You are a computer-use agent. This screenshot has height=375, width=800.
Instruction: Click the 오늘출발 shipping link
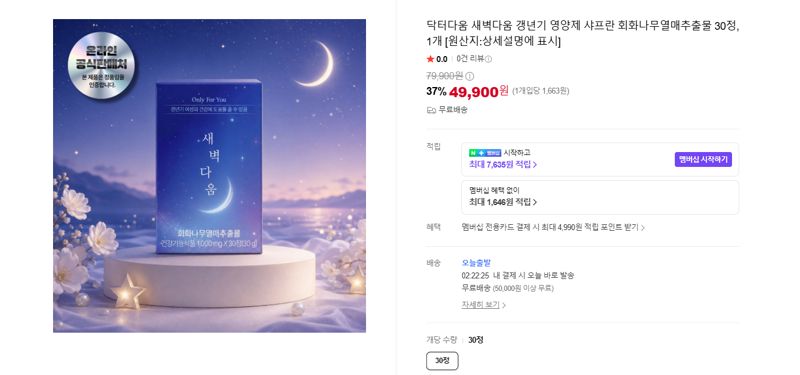pyautogui.click(x=476, y=263)
